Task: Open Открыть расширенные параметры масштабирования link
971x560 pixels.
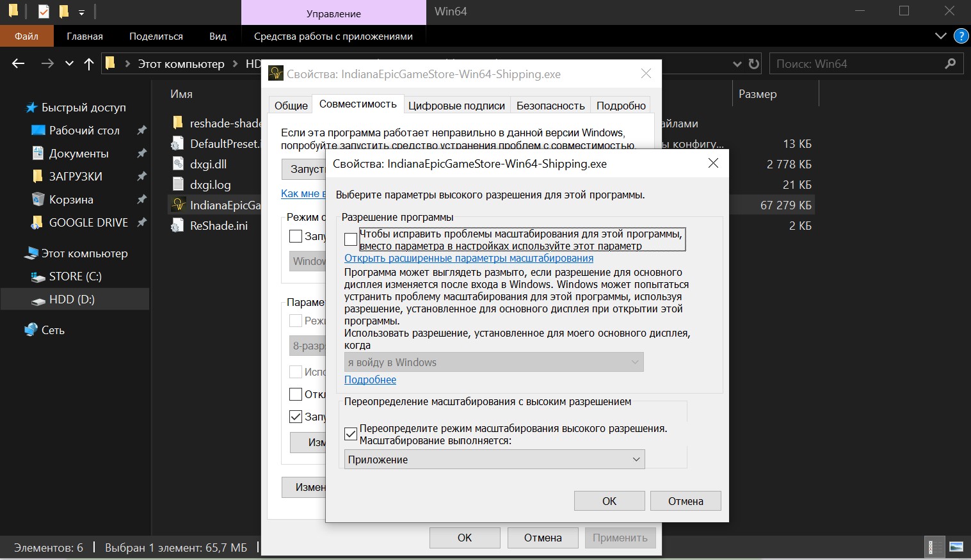Action: pyautogui.click(x=469, y=259)
